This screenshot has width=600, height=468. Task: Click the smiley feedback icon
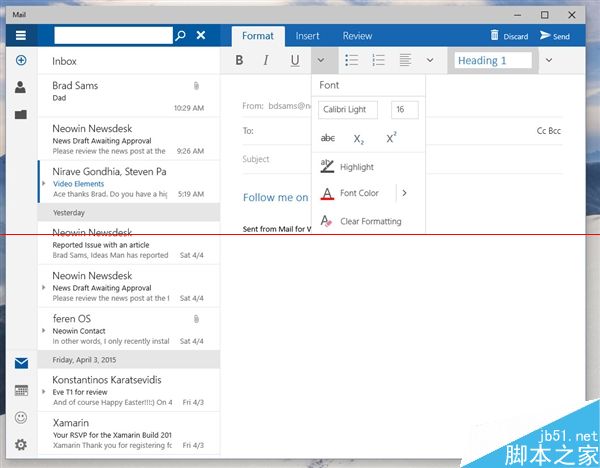tap(20, 417)
